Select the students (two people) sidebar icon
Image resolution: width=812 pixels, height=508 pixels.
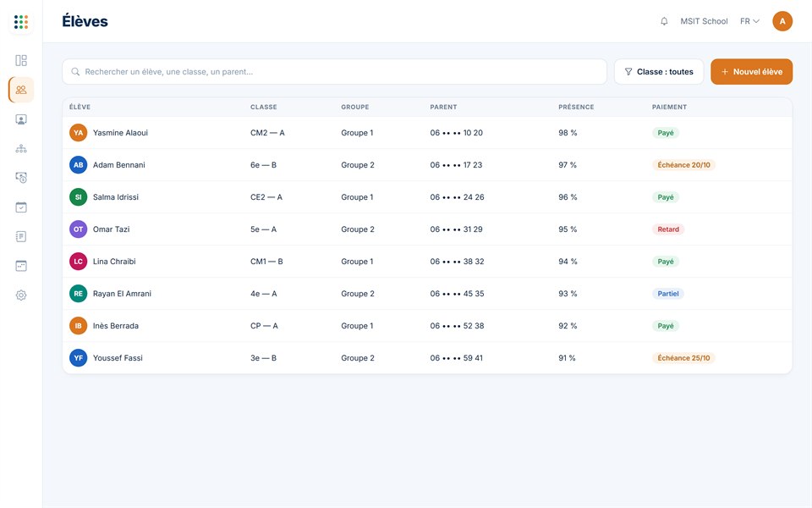tap(21, 90)
